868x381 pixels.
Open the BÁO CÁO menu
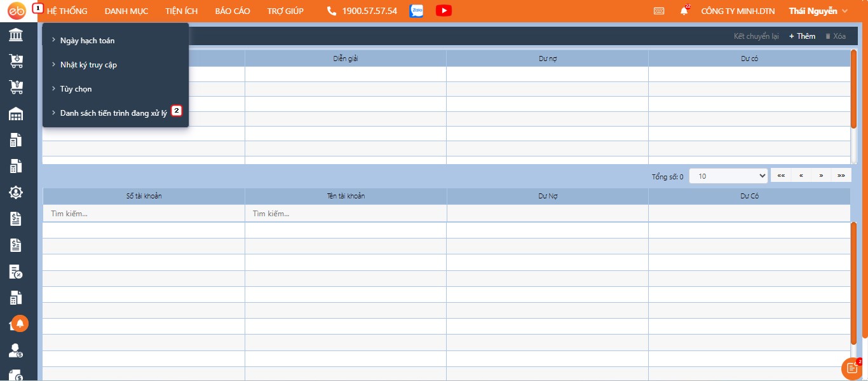[233, 11]
